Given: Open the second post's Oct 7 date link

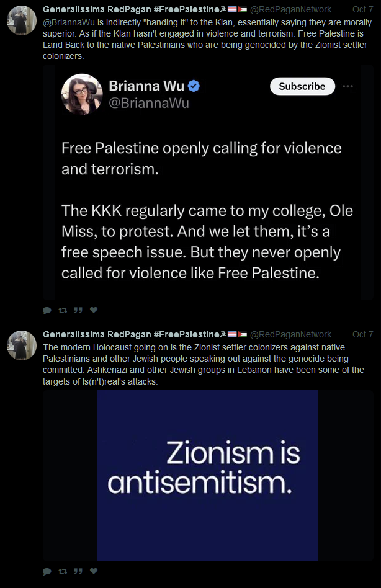Looking at the screenshot, I should (x=362, y=334).
